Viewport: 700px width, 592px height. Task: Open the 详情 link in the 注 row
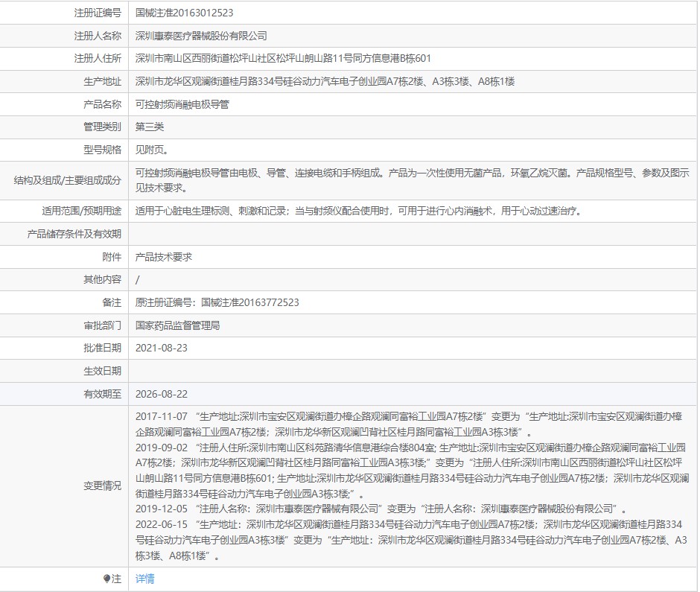pyautogui.click(x=144, y=579)
